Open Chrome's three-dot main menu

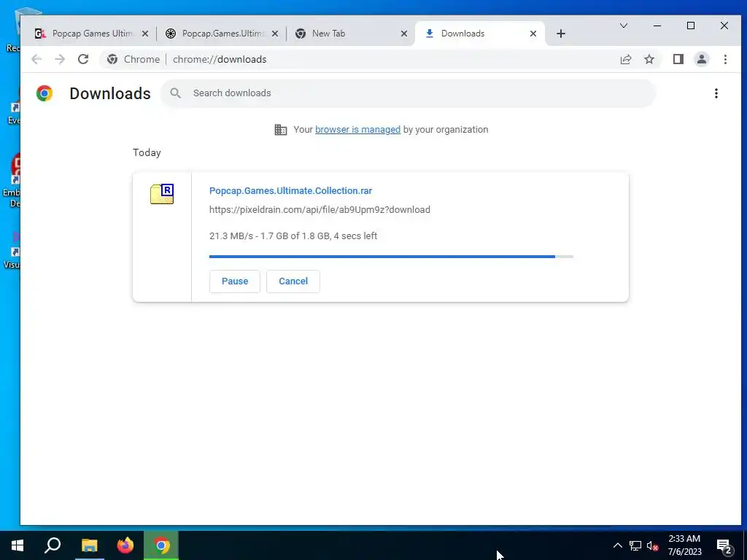point(725,59)
